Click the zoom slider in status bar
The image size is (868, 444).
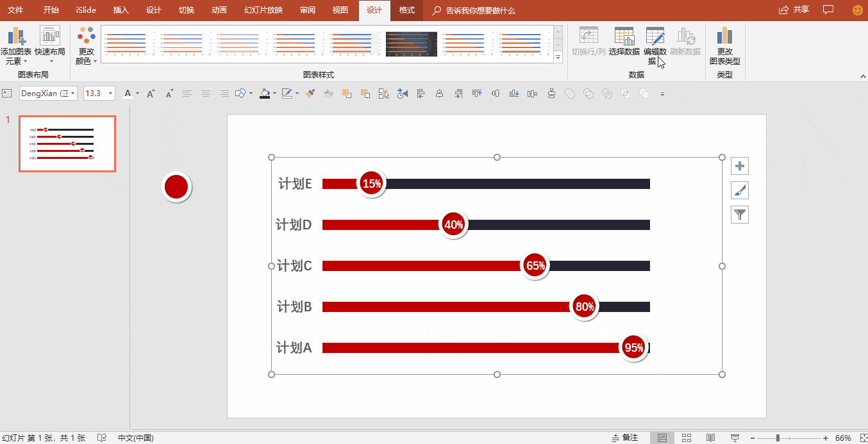778,438
